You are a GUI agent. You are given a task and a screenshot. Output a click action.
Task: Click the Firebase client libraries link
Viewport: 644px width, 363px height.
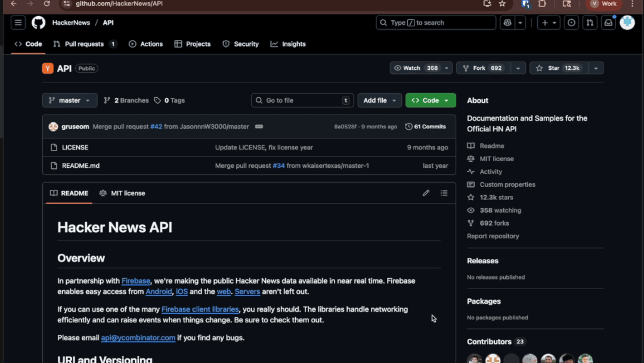(200, 309)
